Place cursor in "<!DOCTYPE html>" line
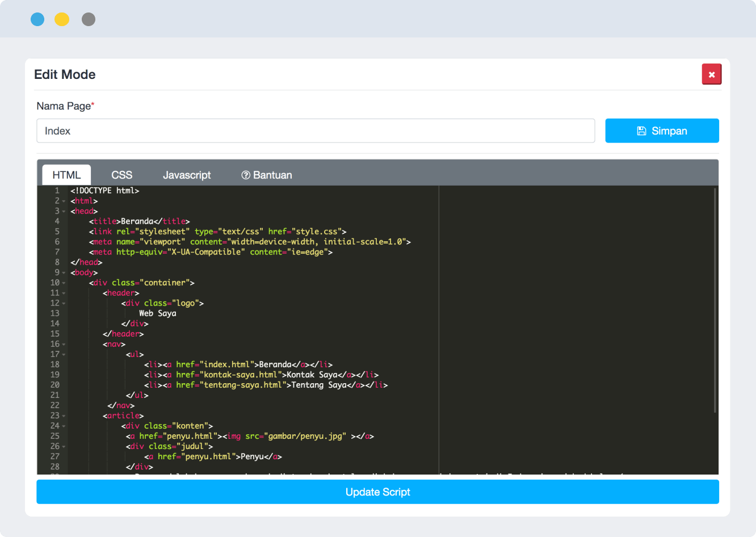 point(105,191)
